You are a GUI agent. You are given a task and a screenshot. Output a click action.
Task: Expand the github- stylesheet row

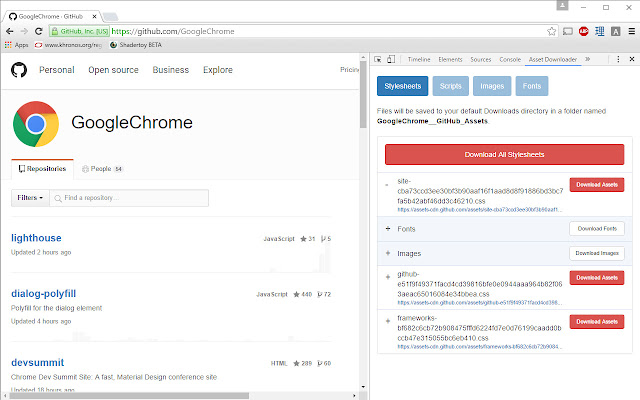coord(388,277)
